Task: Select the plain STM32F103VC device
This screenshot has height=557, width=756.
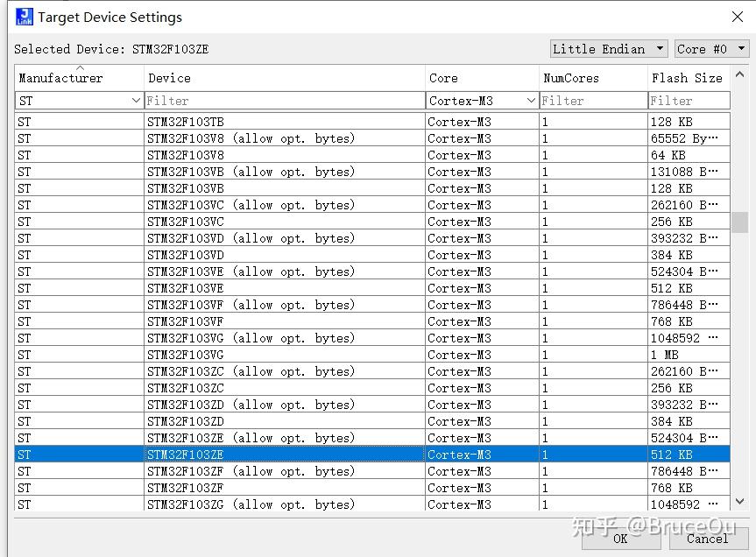Action: (x=372, y=222)
